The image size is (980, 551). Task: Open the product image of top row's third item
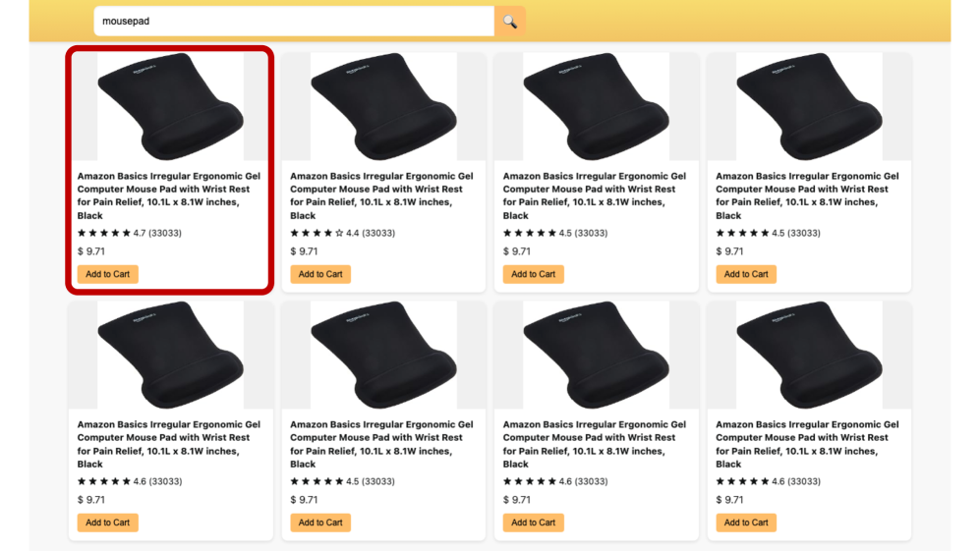coord(596,106)
